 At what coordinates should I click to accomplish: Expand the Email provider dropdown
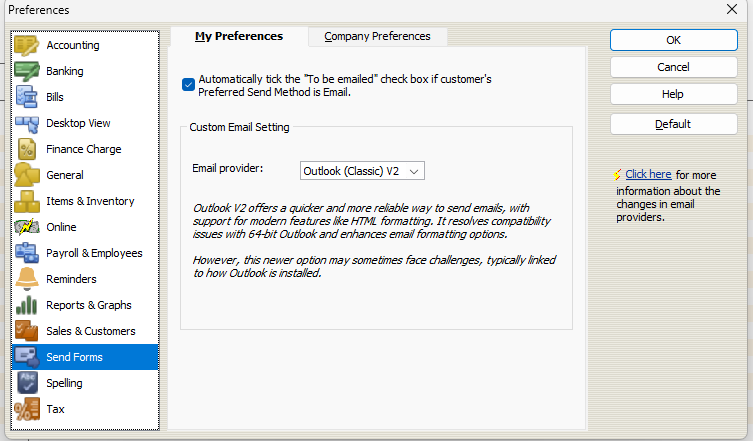pyautogui.click(x=362, y=171)
